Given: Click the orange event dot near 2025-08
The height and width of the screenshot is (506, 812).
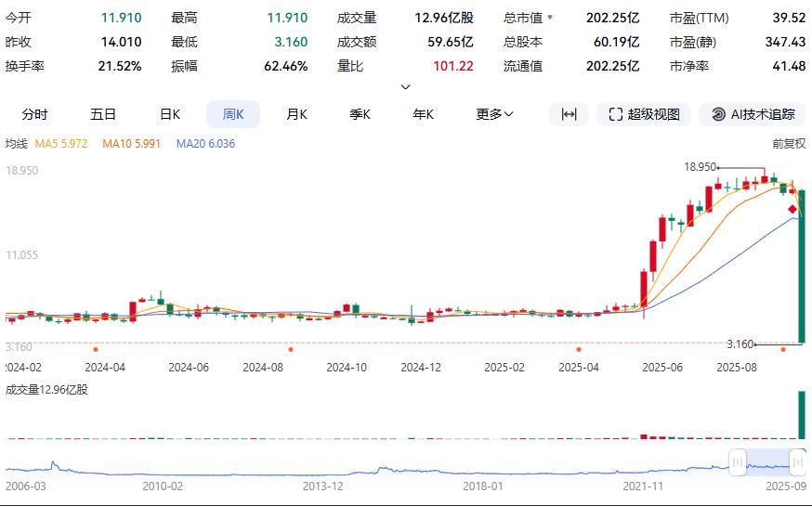Looking at the screenshot, I should pos(783,350).
